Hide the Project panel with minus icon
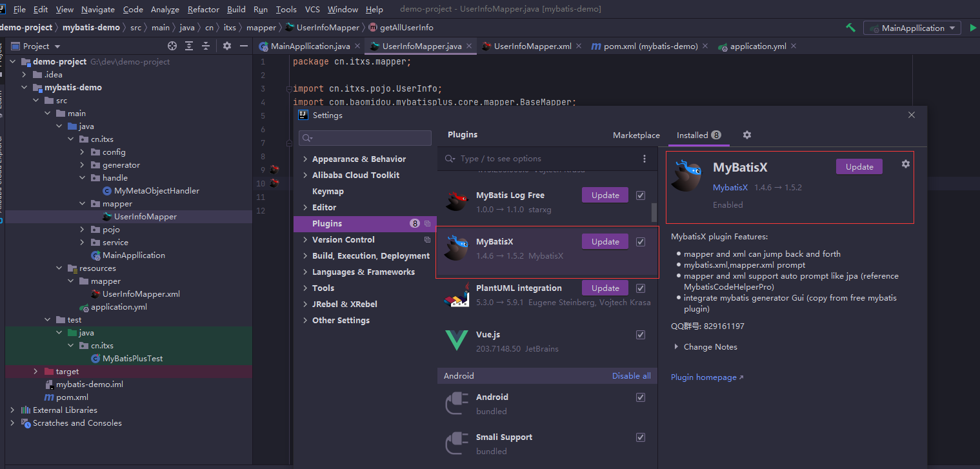 [244, 46]
